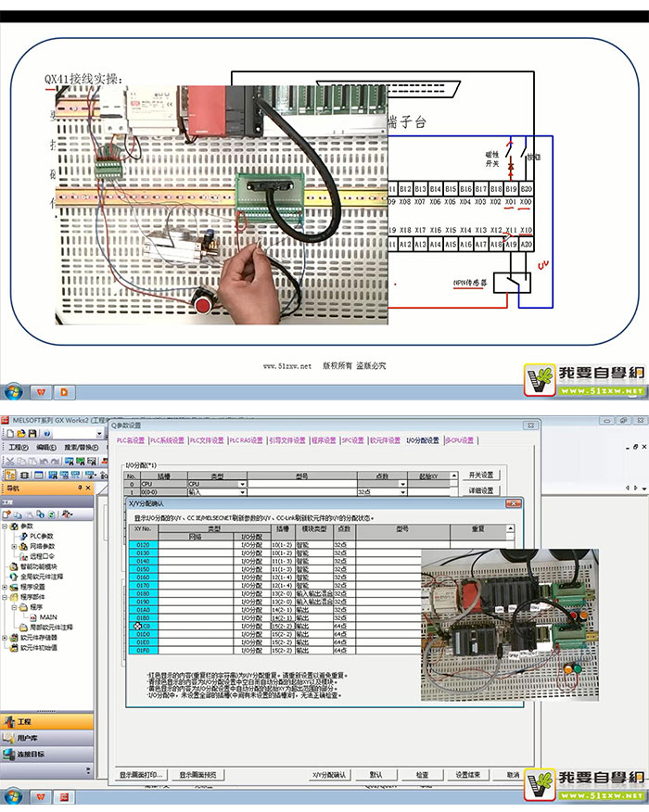The width and height of the screenshot is (649, 812).
Task: Switch to PLC系统设置 tab
Action: coord(167,440)
